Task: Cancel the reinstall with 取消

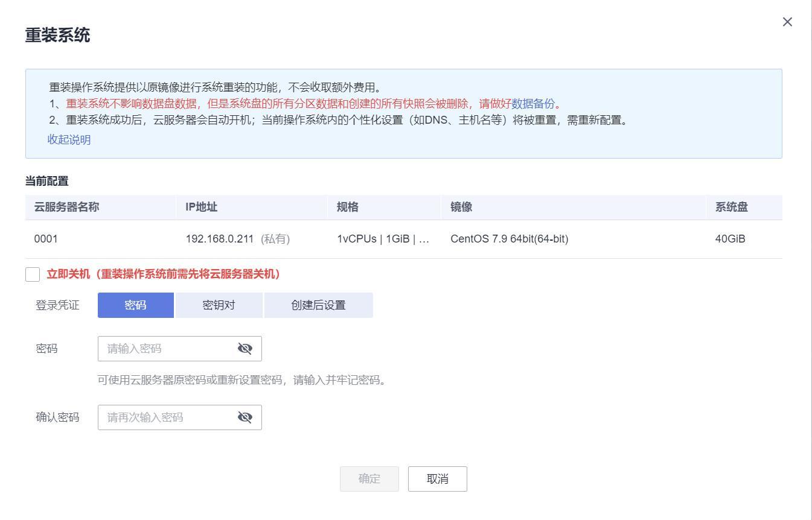Action: click(x=437, y=479)
